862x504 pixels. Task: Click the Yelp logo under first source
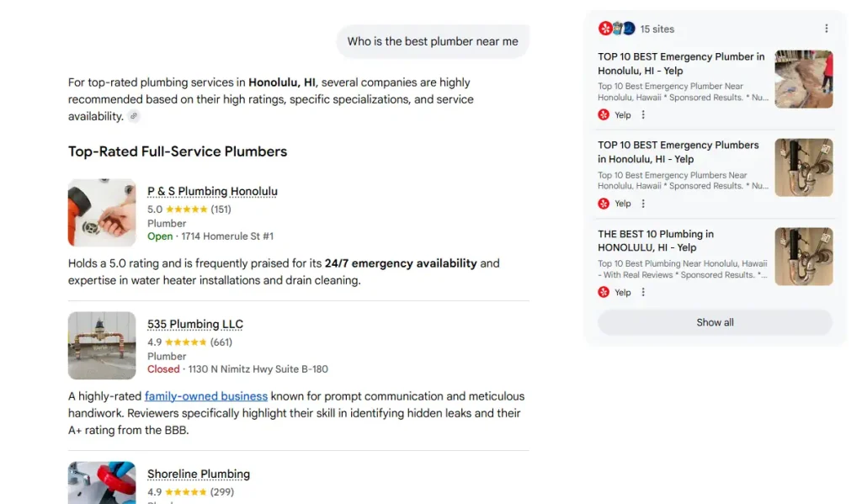pos(604,115)
